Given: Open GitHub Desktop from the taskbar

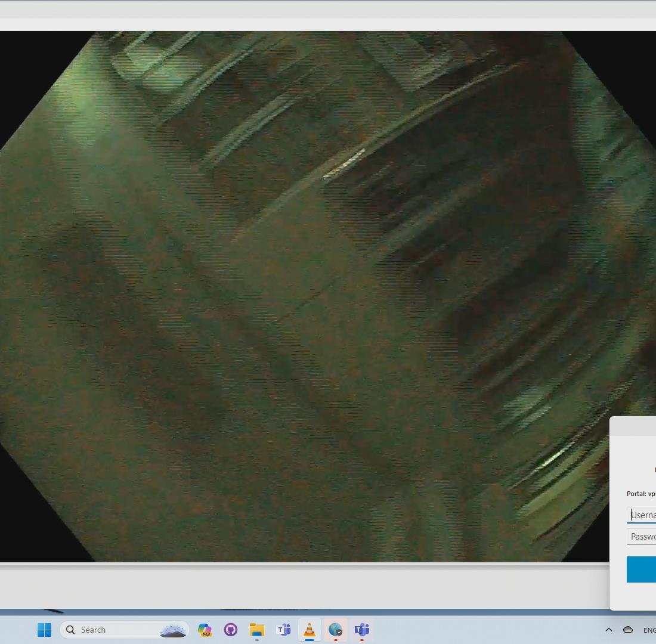Looking at the screenshot, I should (x=231, y=629).
